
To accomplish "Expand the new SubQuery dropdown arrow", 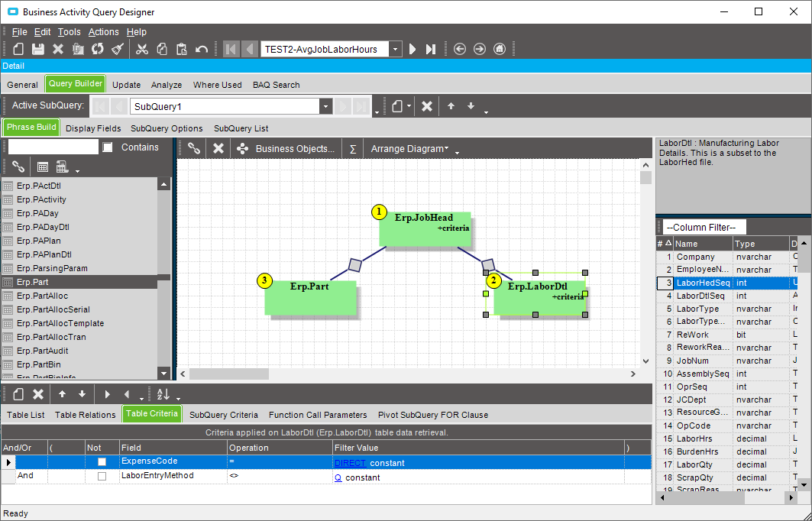I will [409, 106].
